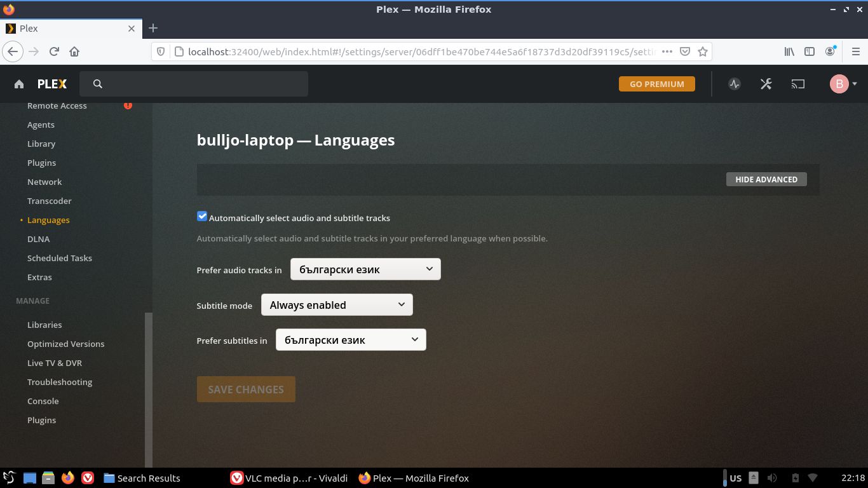868x488 pixels.
Task: Open the network Wi-Fi tray icon
Action: 813,478
